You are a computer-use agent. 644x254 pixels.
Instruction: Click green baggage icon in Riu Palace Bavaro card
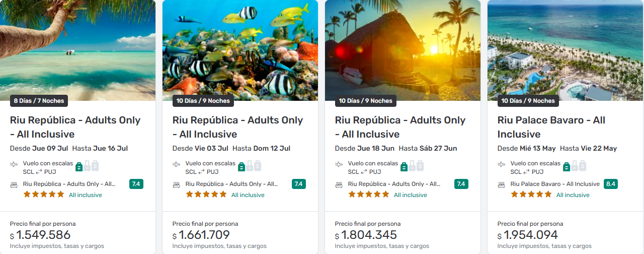tap(567, 166)
